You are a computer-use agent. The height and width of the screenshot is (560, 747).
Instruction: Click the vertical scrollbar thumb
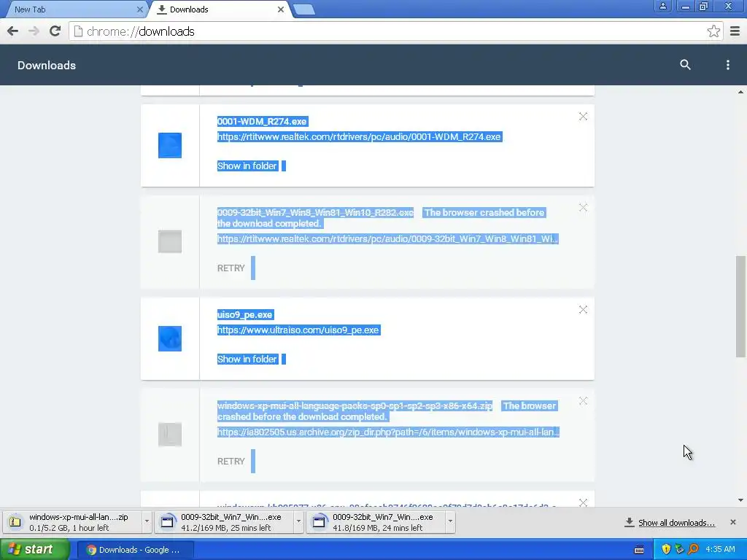pyautogui.click(x=741, y=306)
